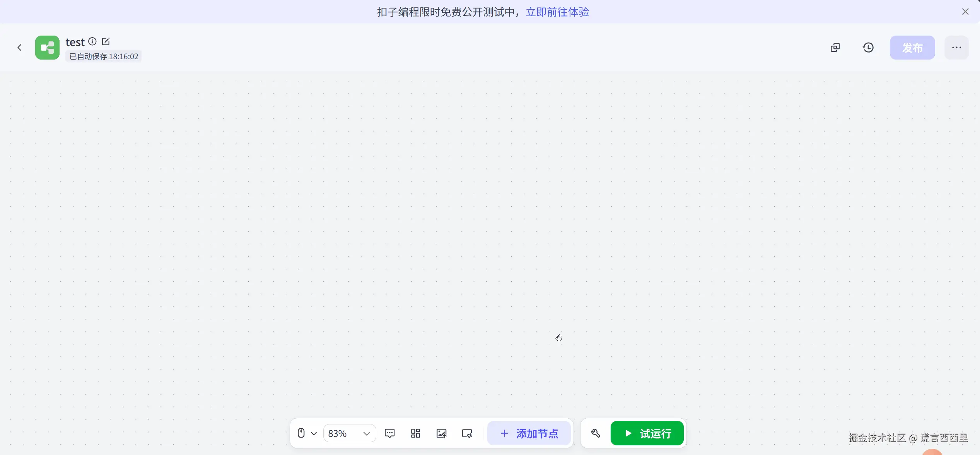Edit the workflow name with the pencil icon
980x455 pixels.
[106, 41]
